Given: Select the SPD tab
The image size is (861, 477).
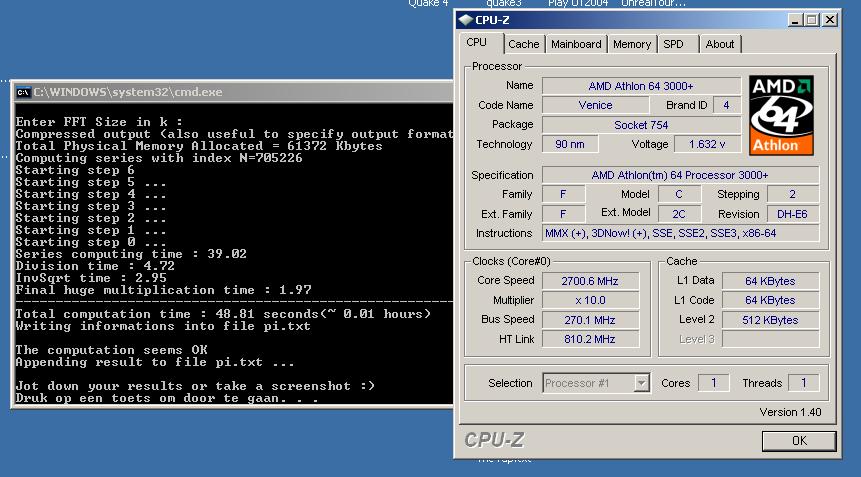Looking at the screenshot, I should point(673,44).
